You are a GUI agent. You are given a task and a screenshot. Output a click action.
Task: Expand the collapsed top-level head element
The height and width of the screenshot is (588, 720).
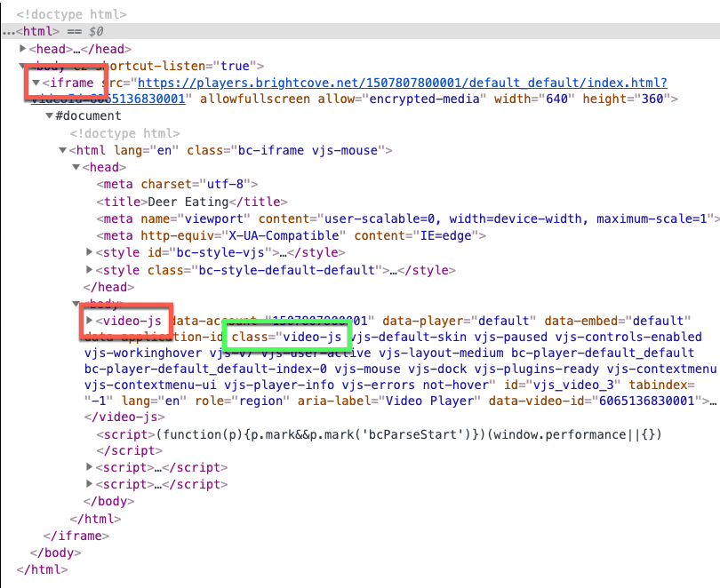click(23, 49)
